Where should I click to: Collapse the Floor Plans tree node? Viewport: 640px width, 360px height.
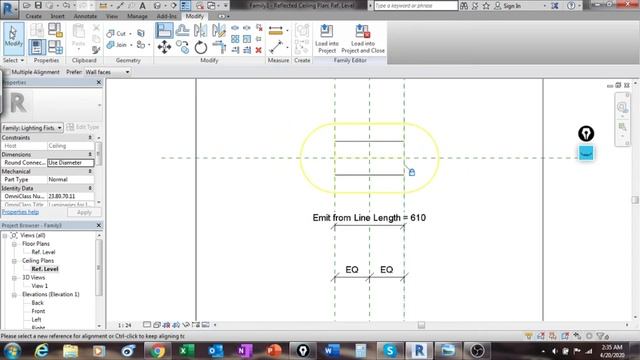(14, 244)
